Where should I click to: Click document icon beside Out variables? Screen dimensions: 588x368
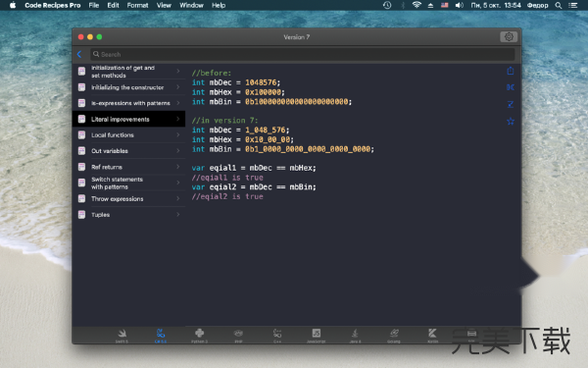click(81, 150)
